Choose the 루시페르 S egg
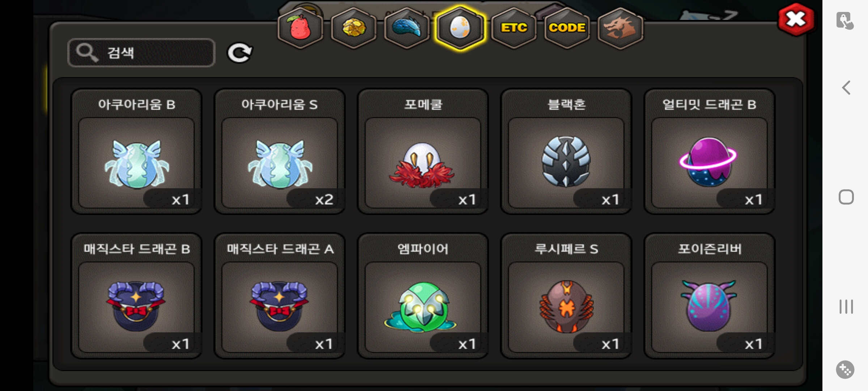868x391 pixels. [x=566, y=296]
